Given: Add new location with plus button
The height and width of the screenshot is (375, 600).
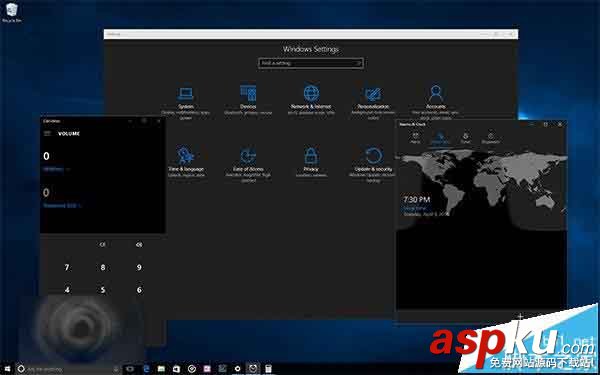Looking at the screenshot, I should pyautogui.click(x=520, y=316).
